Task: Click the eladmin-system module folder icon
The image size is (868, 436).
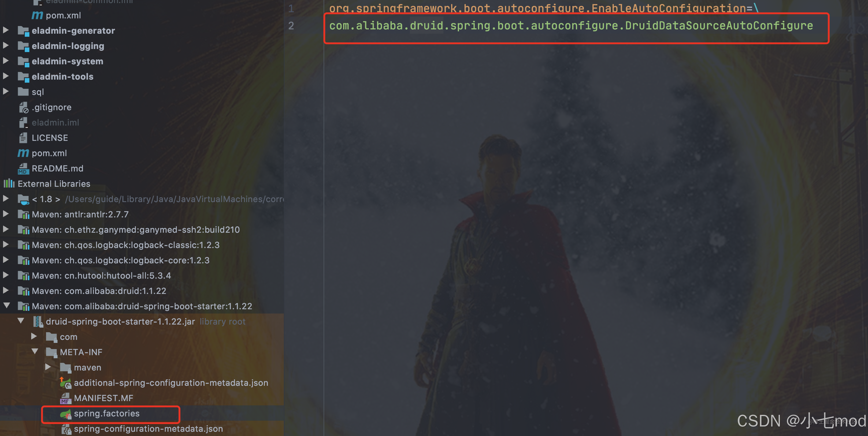Action: click(23, 62)
